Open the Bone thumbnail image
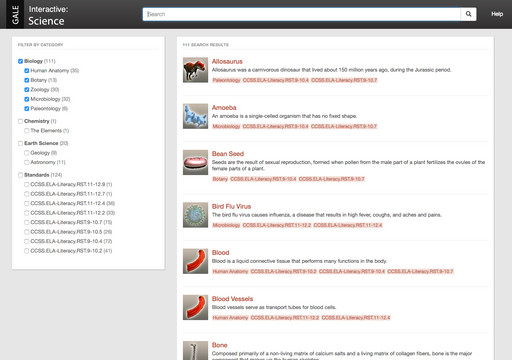Viewport: 512px width, 360px height. pos(195,350)
